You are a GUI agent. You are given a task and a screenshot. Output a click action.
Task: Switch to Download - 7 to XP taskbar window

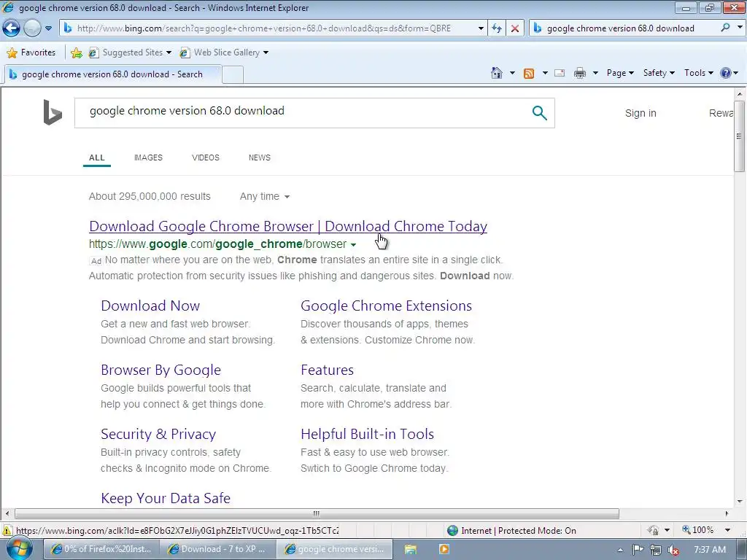pos(217,549)
